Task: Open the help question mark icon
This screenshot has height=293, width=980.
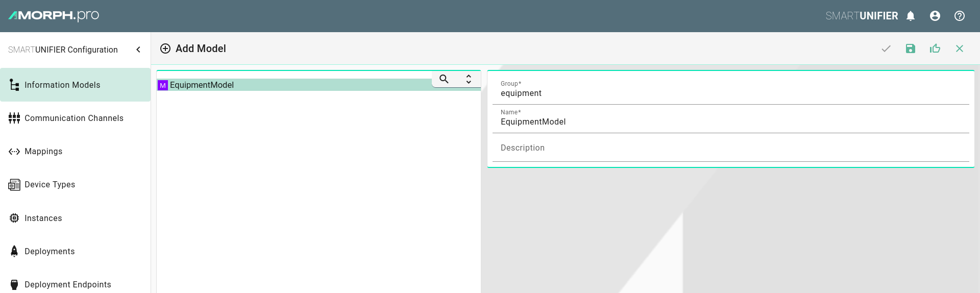Action: click(960, 16)
